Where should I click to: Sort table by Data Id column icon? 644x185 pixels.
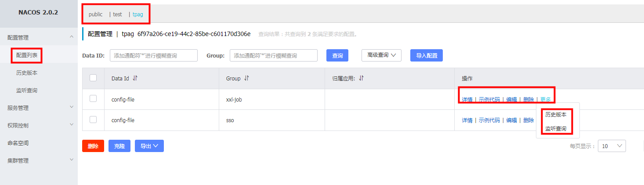(135, 78)
